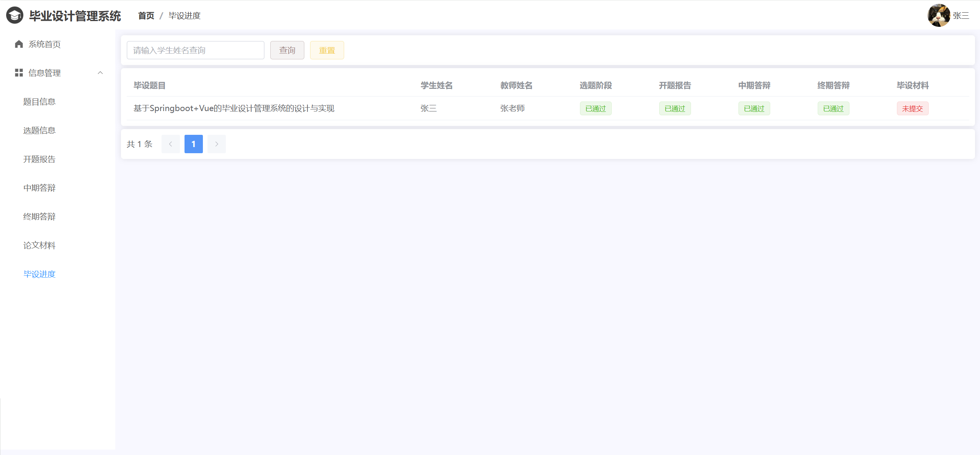This screenshot has width=980, height=455.
Task: Click the next page arrow
Action: coord(217,144)
